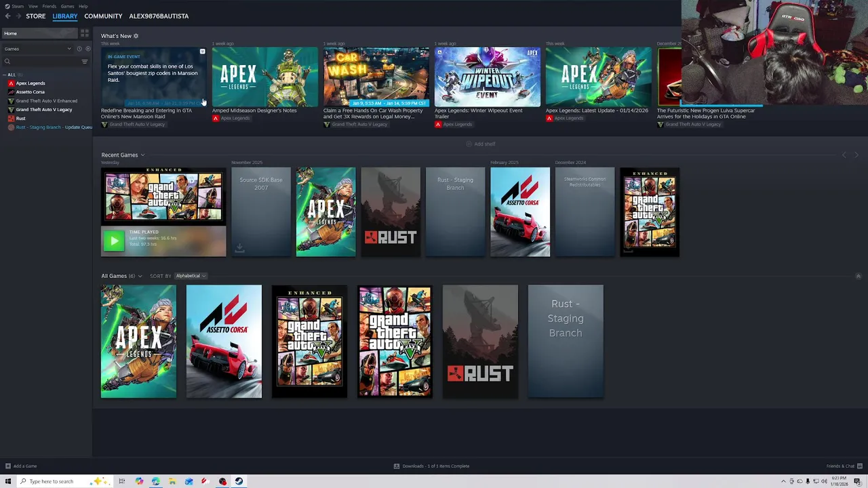The width and height of the screenshot is (868, 488).
Task: Open File Explorer from the taskbar
Action: [172, 481]
